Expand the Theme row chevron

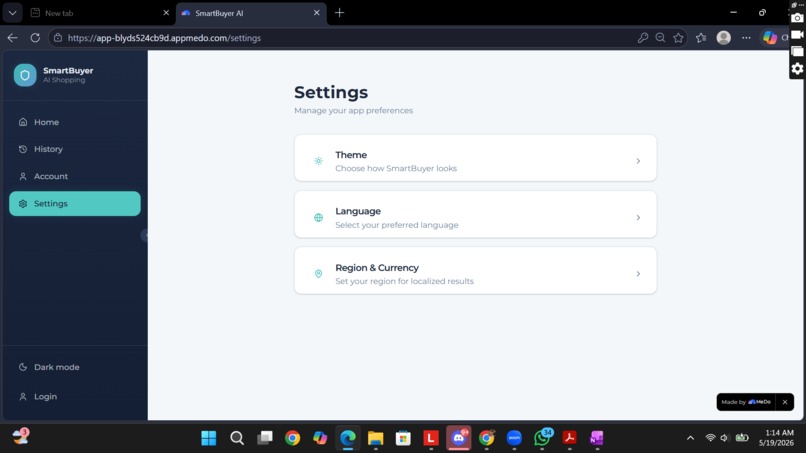point(638,161)
